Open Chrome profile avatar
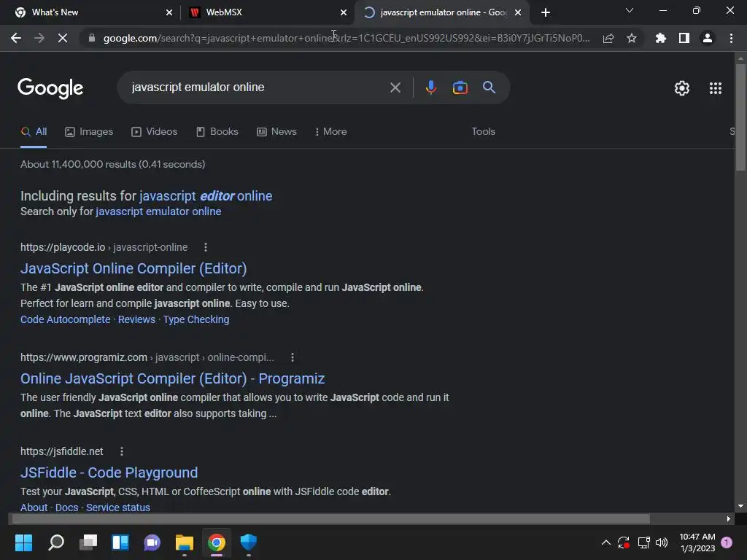The width and height of the screenshot is (747, 560). pyautogui.click(x=708, y=38)
